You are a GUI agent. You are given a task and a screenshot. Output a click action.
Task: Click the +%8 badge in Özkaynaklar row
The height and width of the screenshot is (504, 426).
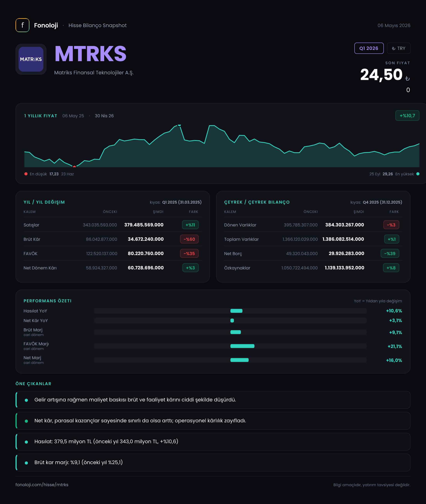[x=391, y=268]
